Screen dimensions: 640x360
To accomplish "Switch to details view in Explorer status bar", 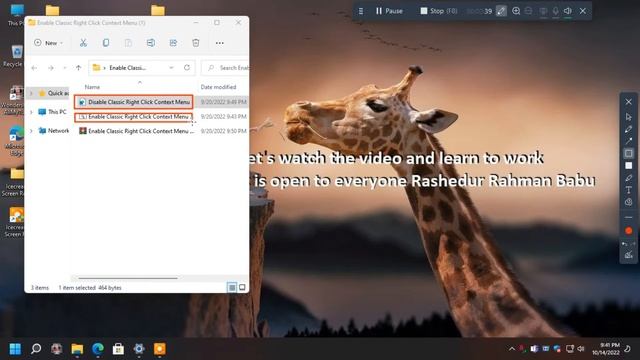I will coord(232,288).
